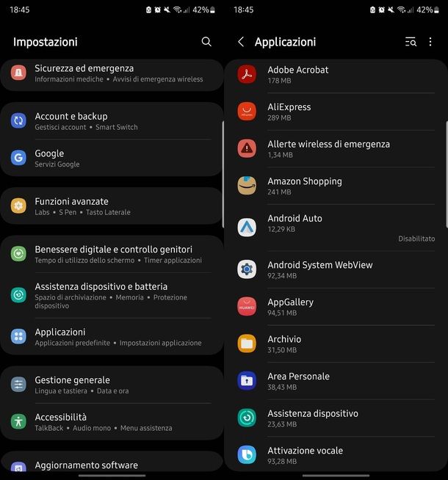Tap the AliExpress app icon
Image resolution: width=448 pixels, height=480 pixels.
click(x=247, y=112)
